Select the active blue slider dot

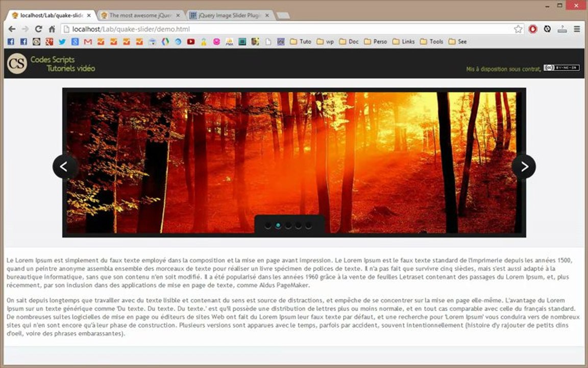(x=278, y=225)
